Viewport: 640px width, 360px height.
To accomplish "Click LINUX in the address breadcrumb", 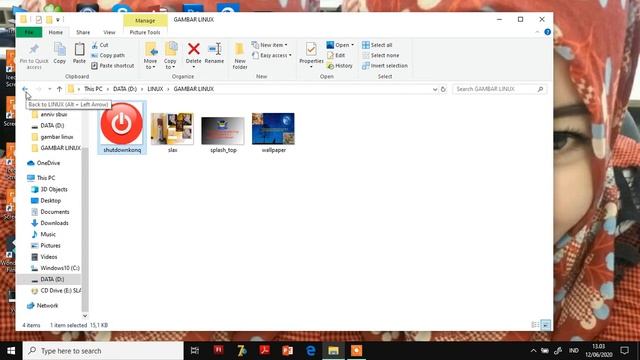I will click(x=155, y=89).
